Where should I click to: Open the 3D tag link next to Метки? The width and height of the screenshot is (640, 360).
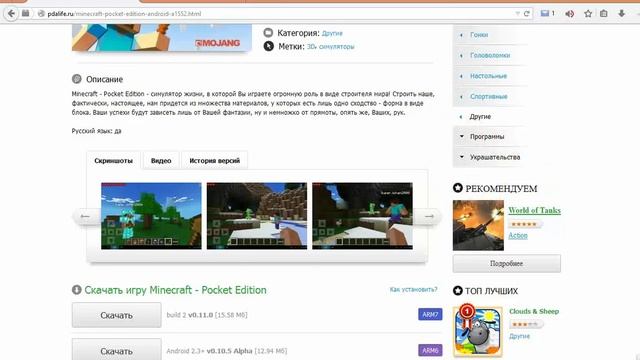click(311, 47)
